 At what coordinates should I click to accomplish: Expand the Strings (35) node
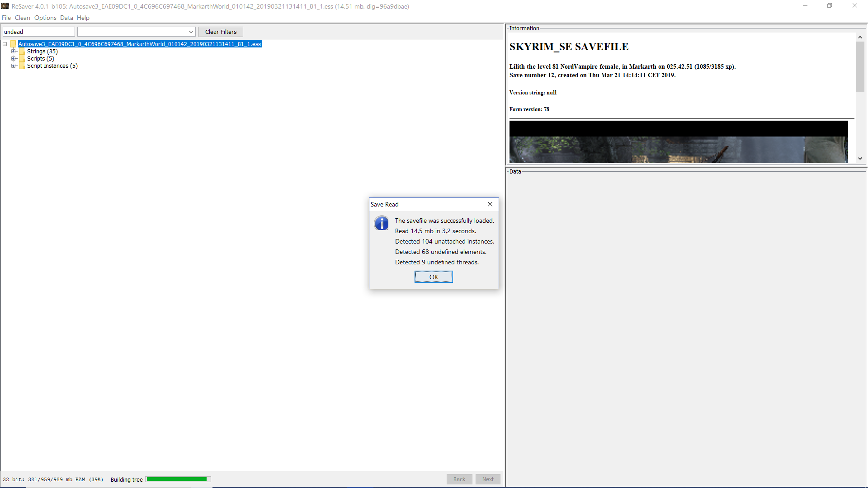pos(14,52)
